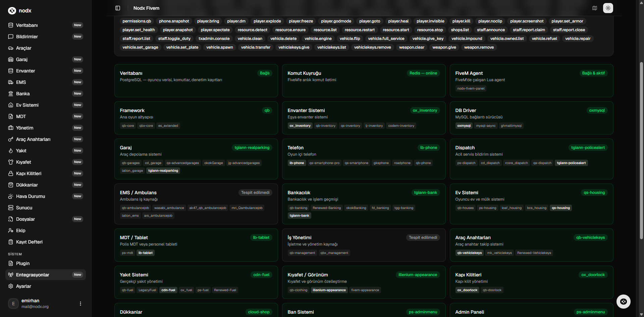The image size is (644, 317).
Task: Open Ekip via the team icon
Action: [x=11, y=230]
